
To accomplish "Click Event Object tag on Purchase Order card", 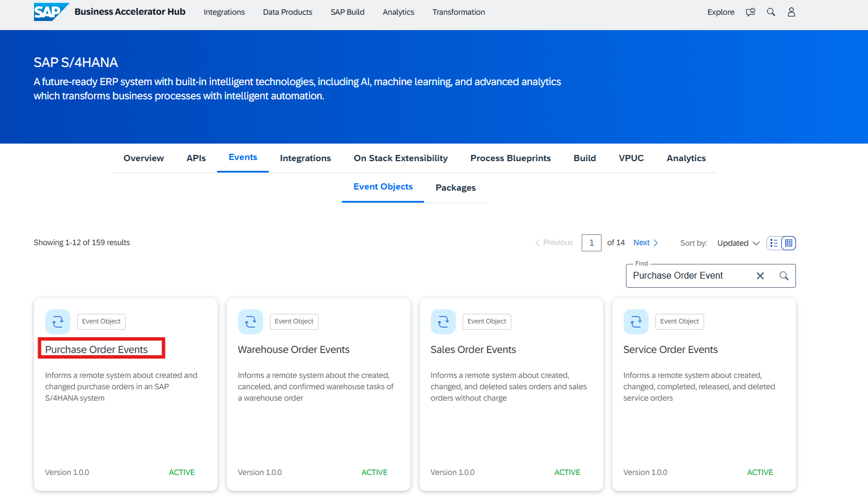I will tap(101, 322).
